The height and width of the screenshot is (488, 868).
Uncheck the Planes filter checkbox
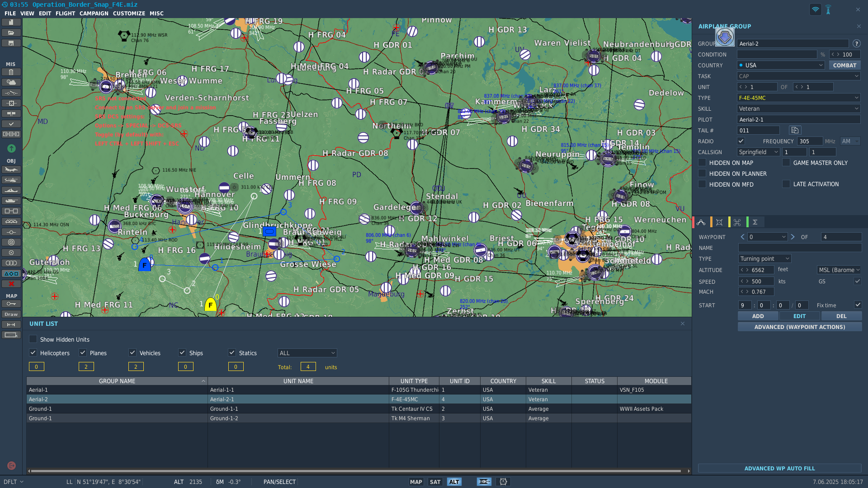[x=83, y=352]
